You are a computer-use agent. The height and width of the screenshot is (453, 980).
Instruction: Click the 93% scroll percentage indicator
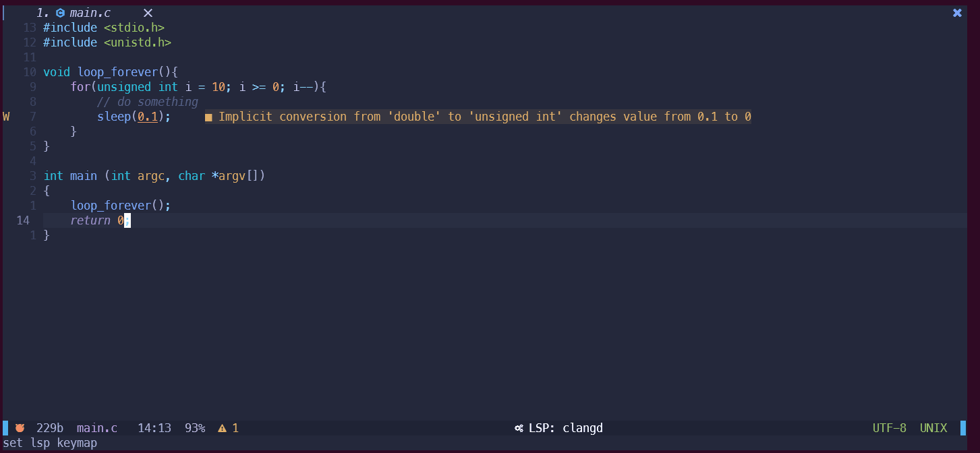(195, 428)
